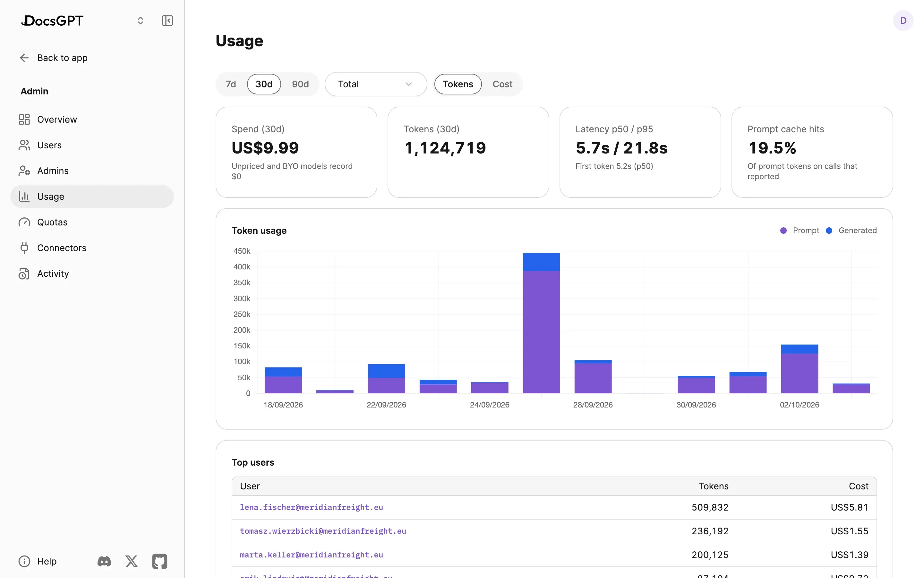924x578 pixels.
Task: Click the Overview grid icon
Action: pos(24,119)
